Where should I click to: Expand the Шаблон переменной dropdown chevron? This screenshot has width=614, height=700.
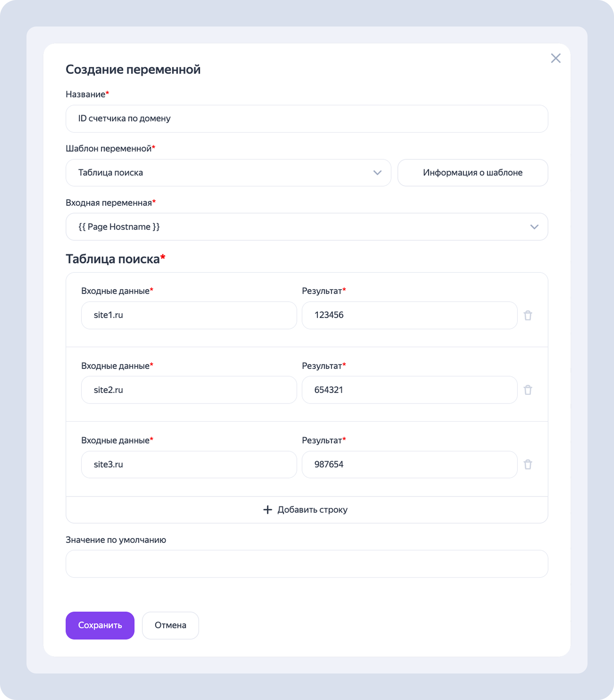(x=377, y=173)
